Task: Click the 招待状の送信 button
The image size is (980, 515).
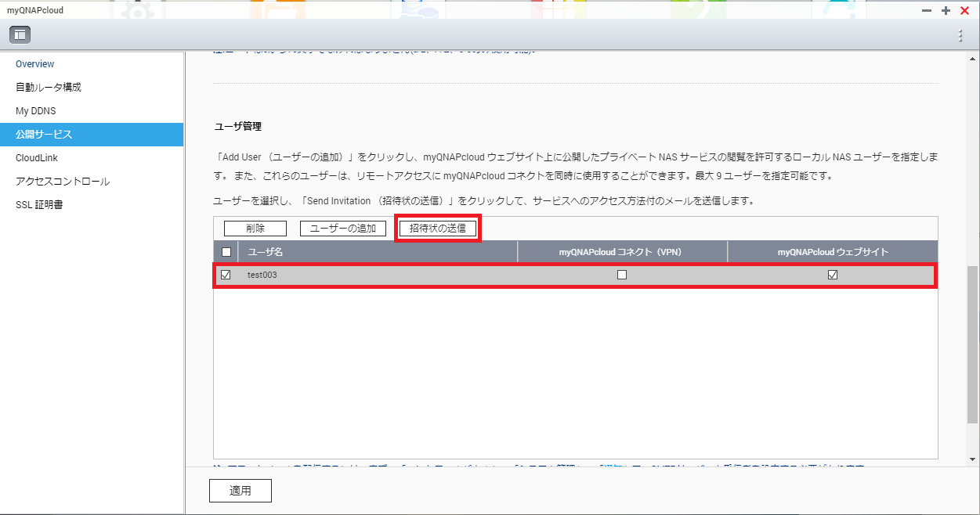Action: click(438, 229)
